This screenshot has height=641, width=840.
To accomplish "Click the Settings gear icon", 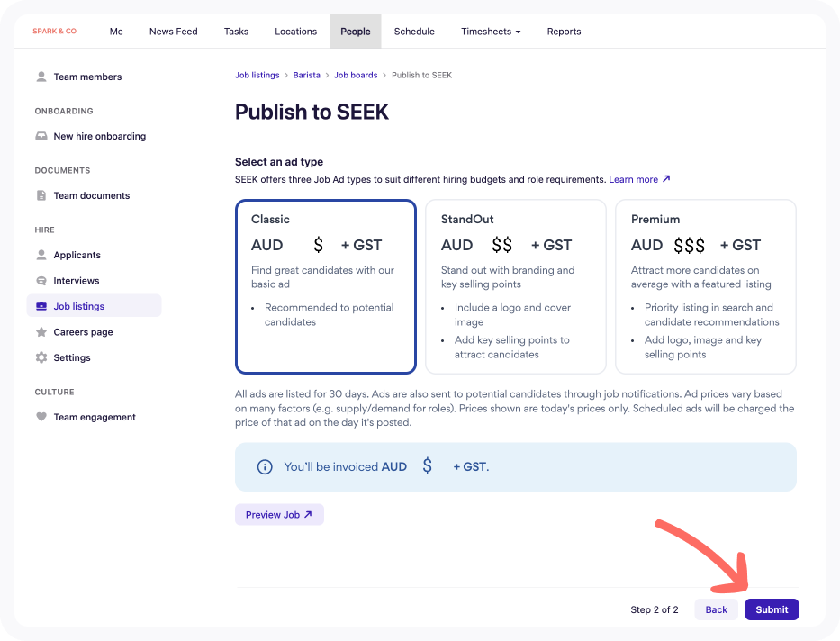I will coord(41,357).
